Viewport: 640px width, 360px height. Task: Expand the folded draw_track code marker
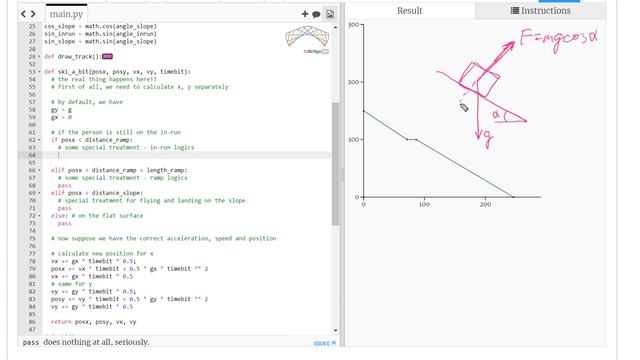(x=107, y=56)
